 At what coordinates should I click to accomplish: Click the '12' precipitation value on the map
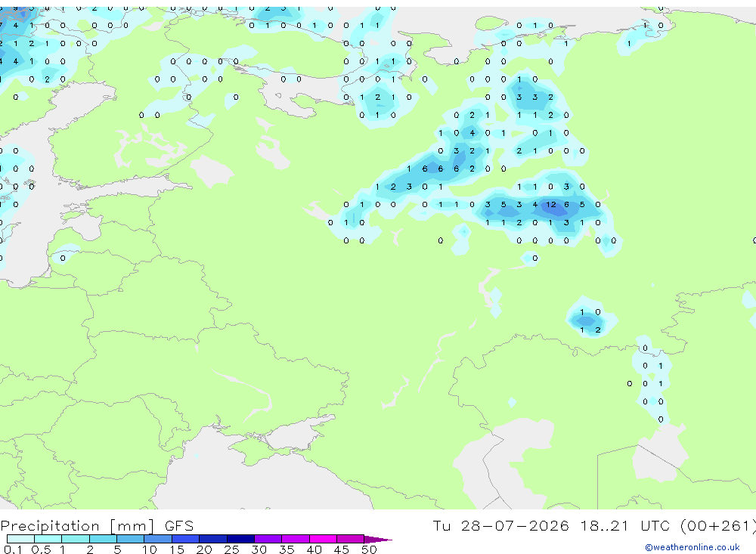tap(550, 204)
